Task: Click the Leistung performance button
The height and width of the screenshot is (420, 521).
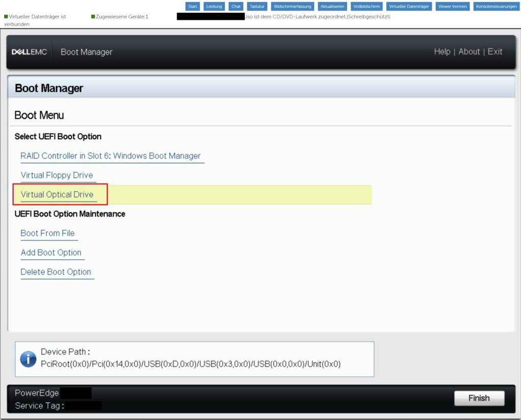Action: [x=214, y=6]
